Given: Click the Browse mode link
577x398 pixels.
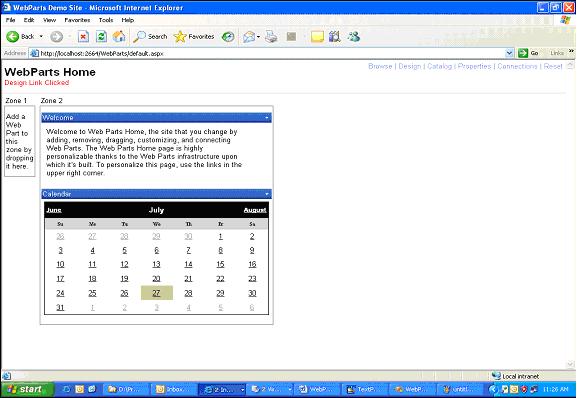Looking at the screenshot, I should [380, 66].
